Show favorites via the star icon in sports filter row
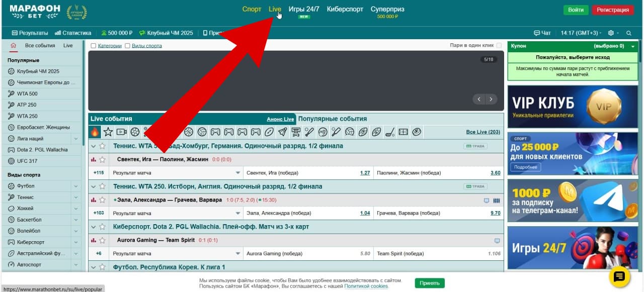Screen dimensions: 644x292 (108, 132)
